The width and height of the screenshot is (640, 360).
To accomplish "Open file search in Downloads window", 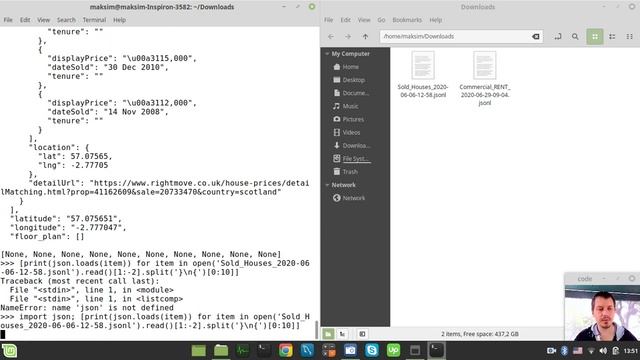I will tap(575, 36).
